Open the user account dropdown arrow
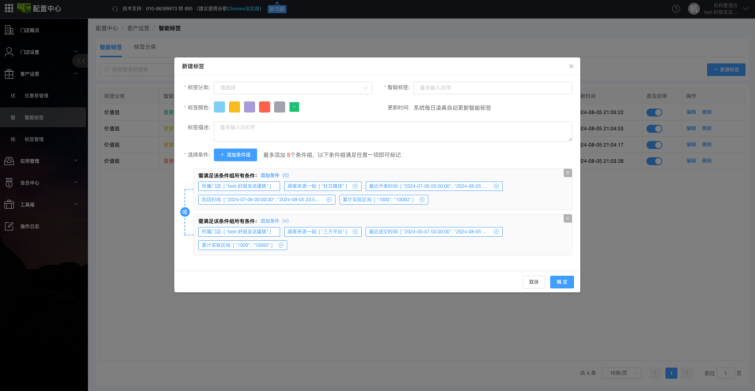Image resolution: width=756 pixels, height=392 pixels. tap(745, 9)
